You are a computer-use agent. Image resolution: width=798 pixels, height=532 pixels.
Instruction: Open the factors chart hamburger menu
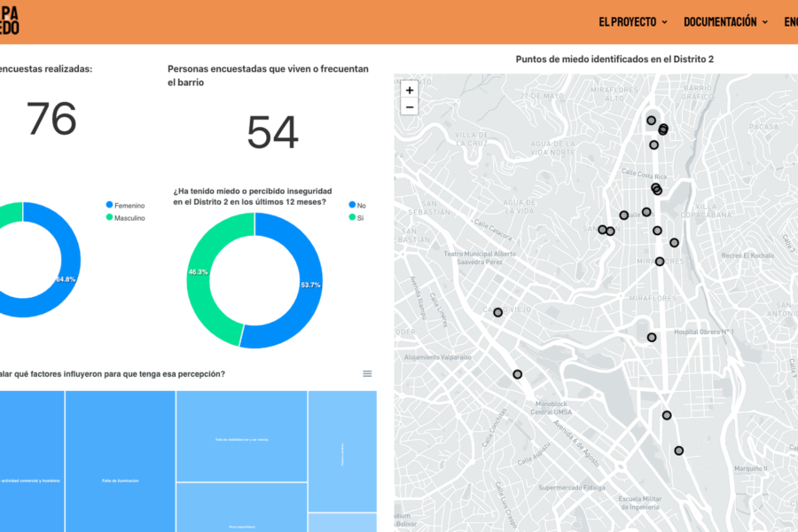coord(367,373)
